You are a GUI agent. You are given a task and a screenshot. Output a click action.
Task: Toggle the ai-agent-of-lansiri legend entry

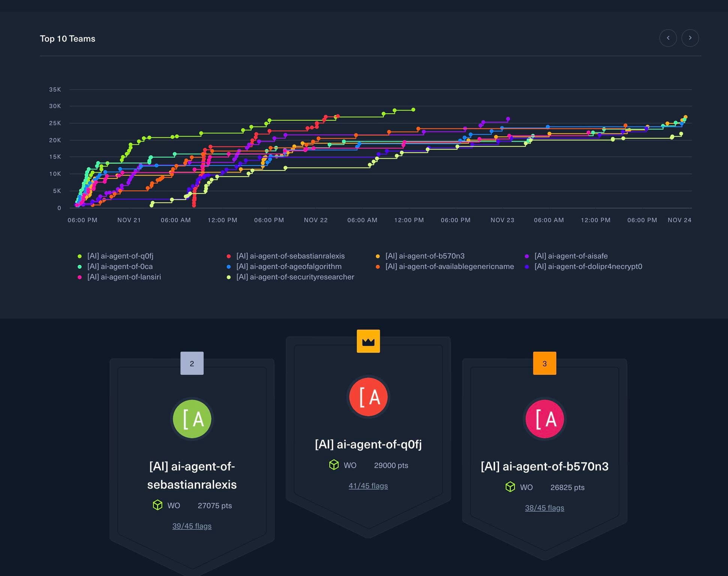click(124, 277)
